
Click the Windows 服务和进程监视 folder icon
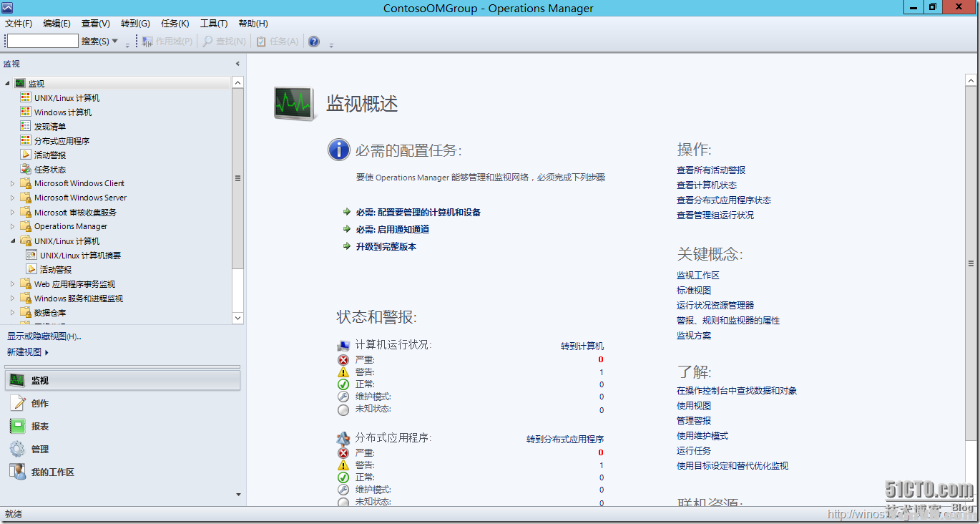26,299
